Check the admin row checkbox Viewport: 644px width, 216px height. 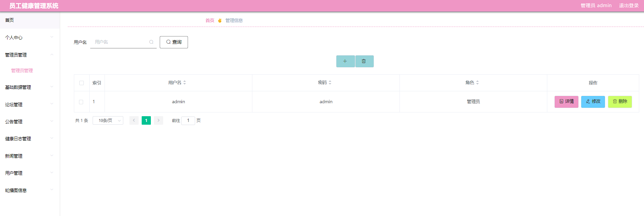[x=81, y=102]
